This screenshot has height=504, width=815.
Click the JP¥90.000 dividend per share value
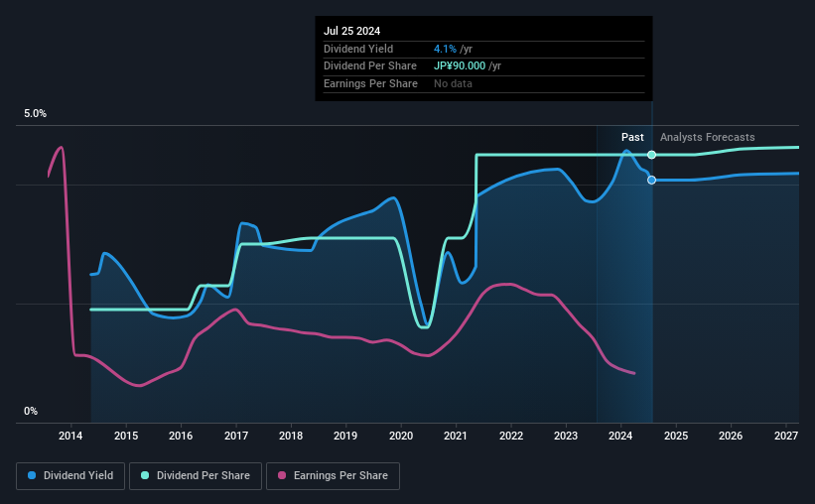460,66
